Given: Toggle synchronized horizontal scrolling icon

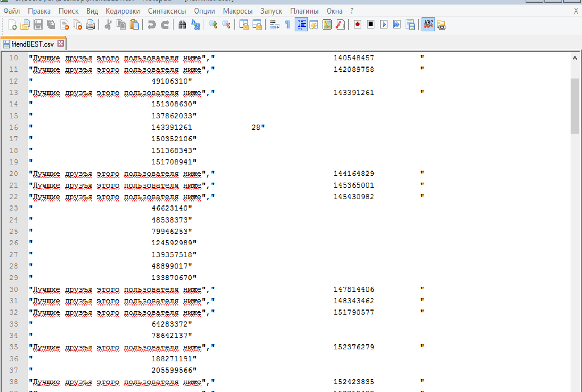Looking at the screenshot, I should (x=257, y=25).
